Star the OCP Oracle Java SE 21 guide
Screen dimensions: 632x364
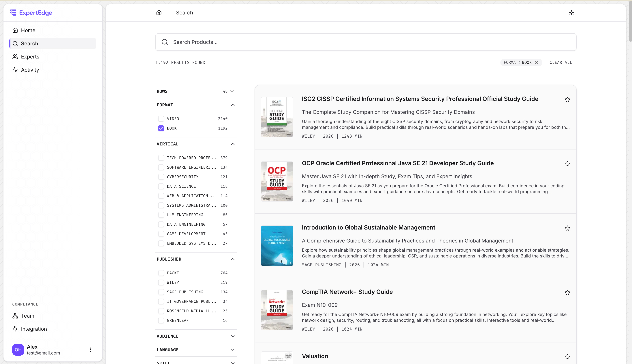(x=567, y=164)
